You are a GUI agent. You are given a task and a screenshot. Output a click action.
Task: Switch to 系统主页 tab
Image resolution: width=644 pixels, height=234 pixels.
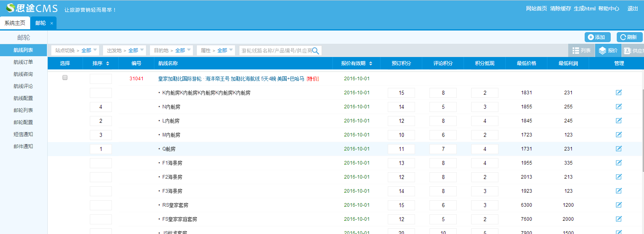coord(15,23)
